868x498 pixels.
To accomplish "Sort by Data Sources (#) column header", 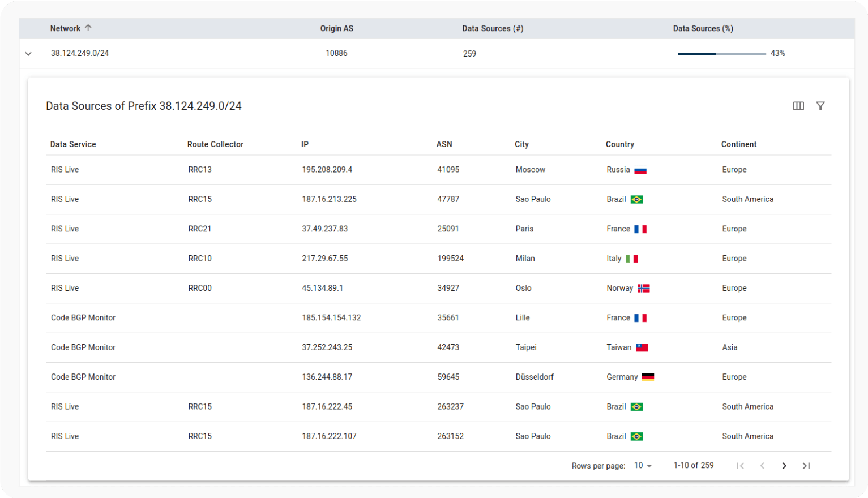I will point(492,28).
